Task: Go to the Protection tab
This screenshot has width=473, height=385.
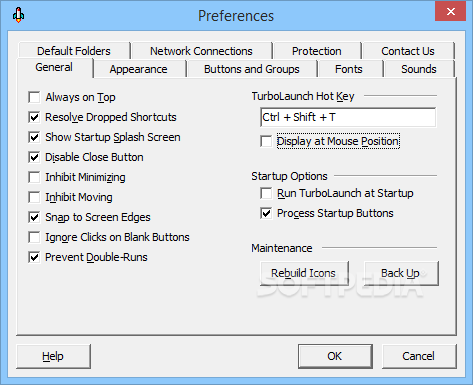Action: 317,51
